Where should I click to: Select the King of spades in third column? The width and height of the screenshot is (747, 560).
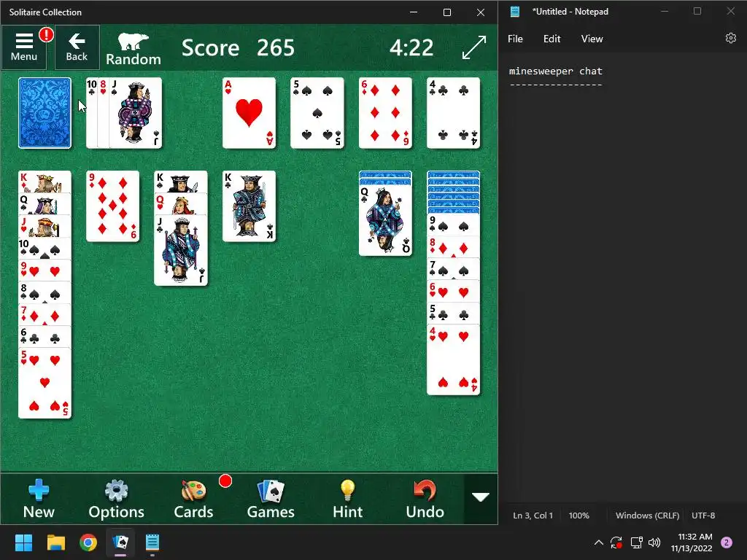181,182
